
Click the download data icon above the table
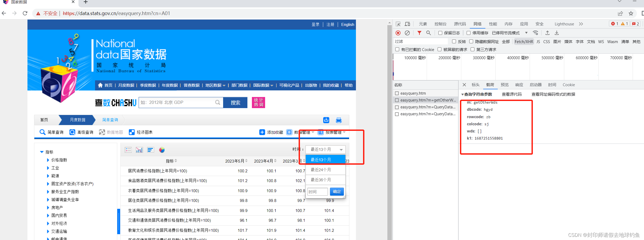tap(326, 120)
